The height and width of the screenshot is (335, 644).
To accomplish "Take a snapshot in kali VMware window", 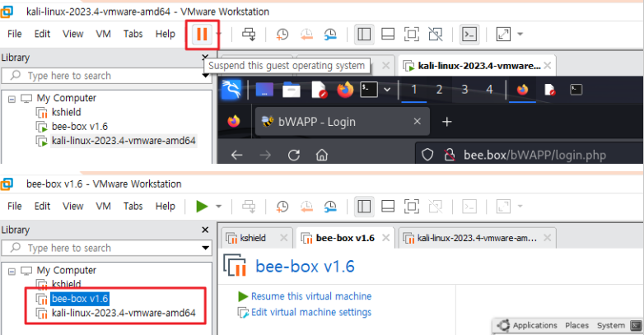I will click(x=282, y=34).
